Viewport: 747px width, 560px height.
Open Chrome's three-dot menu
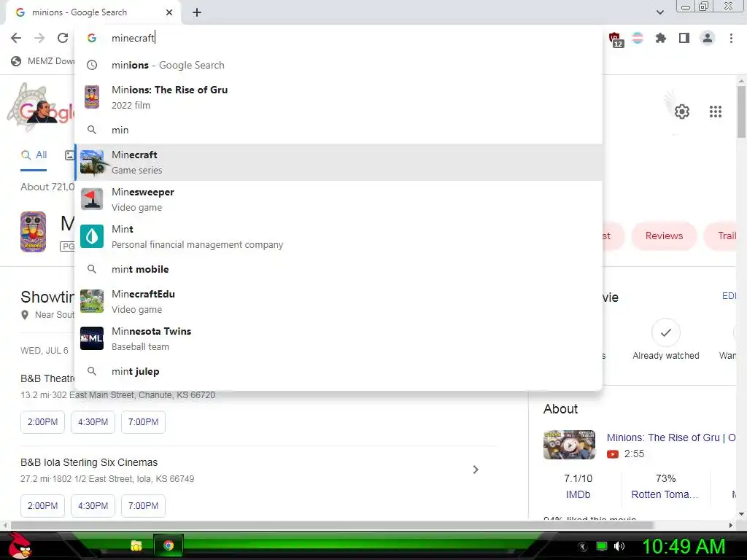731,38
